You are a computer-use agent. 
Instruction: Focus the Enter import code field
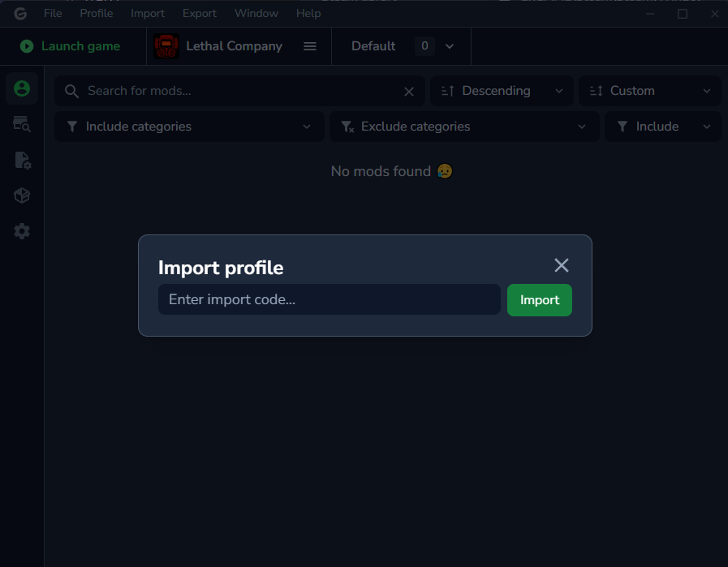point(329,300)
